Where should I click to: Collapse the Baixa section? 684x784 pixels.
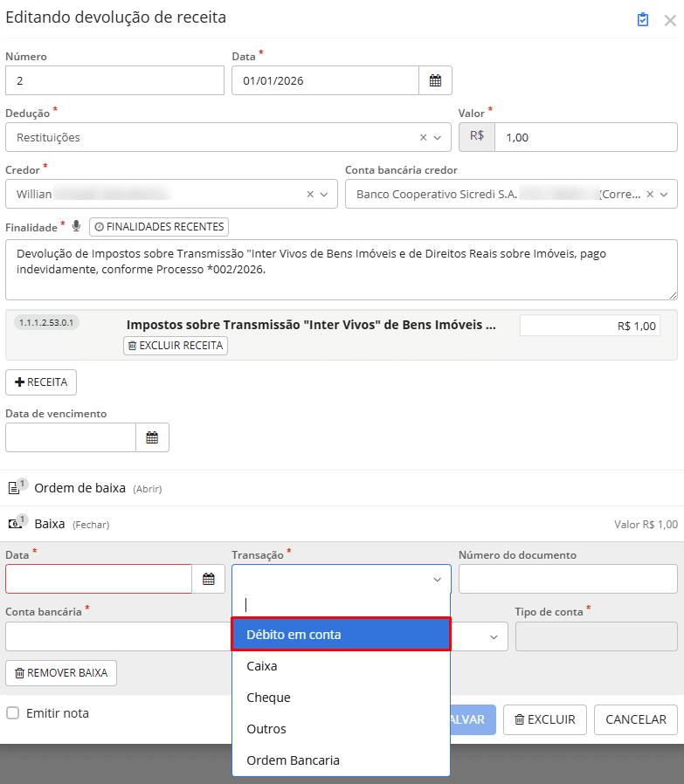tap(91, 525)
